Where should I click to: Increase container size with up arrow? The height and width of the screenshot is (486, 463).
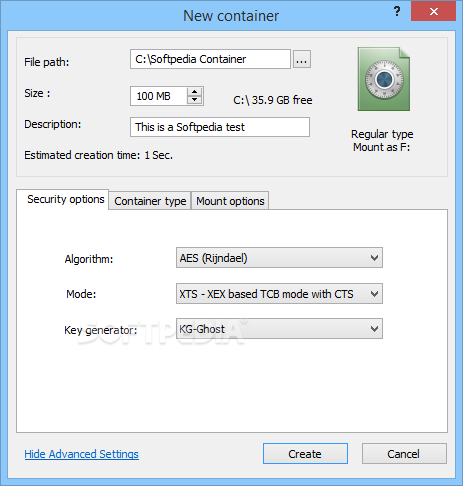click(195, 92)
